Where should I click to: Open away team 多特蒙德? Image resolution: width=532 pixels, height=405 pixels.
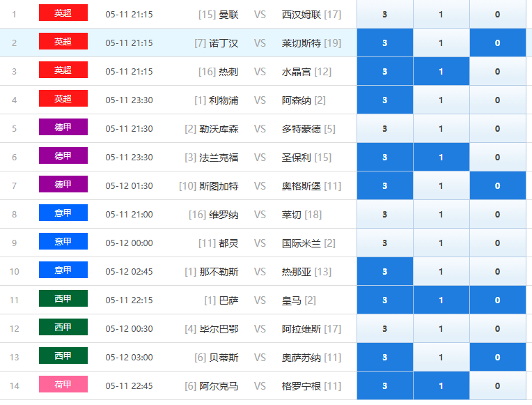302,129
